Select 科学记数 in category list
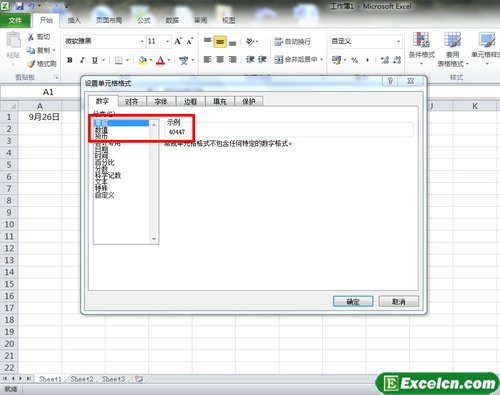The height and width of the screenshot is (395, 500). tap(108, 175)
